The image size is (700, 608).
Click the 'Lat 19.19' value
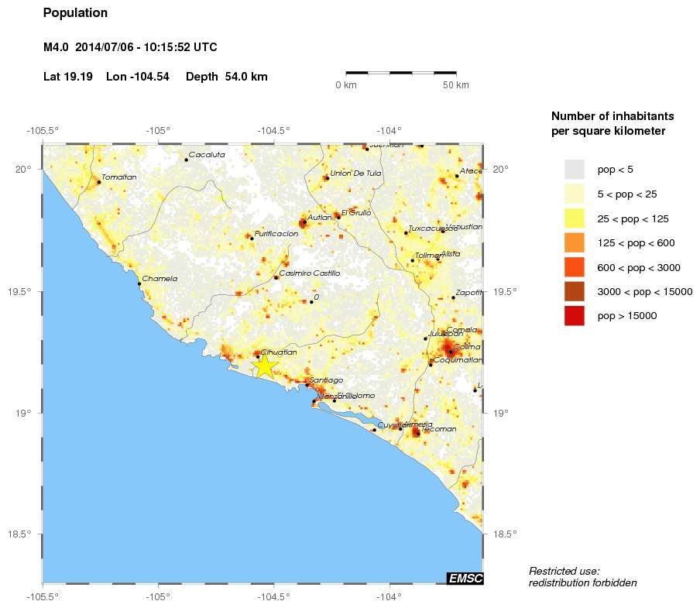(68, 77)
